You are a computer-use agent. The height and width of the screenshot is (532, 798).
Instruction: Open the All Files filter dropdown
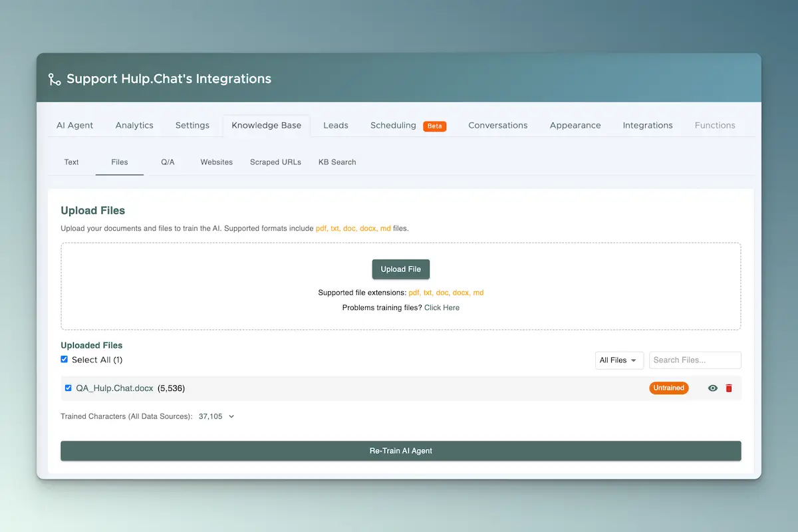(x=619, y=360)
